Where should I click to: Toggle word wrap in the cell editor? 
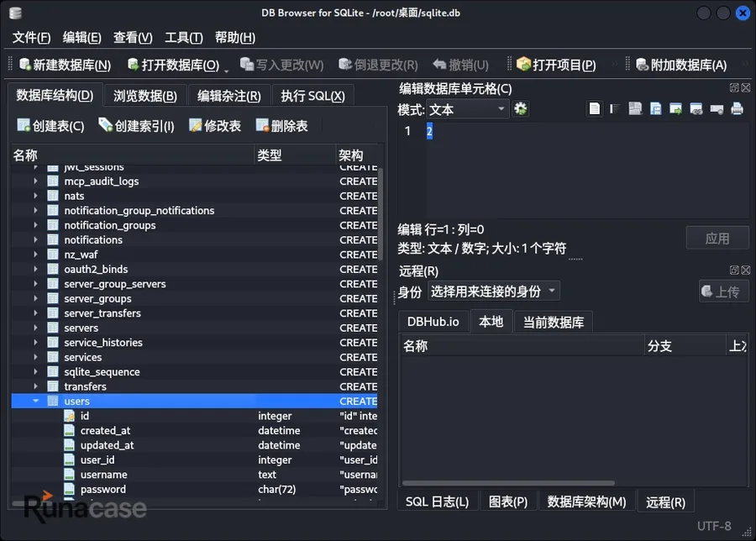click(x=615, y=109)
